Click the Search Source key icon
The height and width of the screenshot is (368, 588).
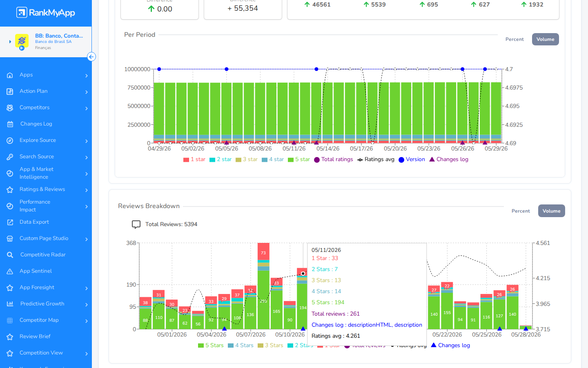pyautogui.click(x=10, y=157)
